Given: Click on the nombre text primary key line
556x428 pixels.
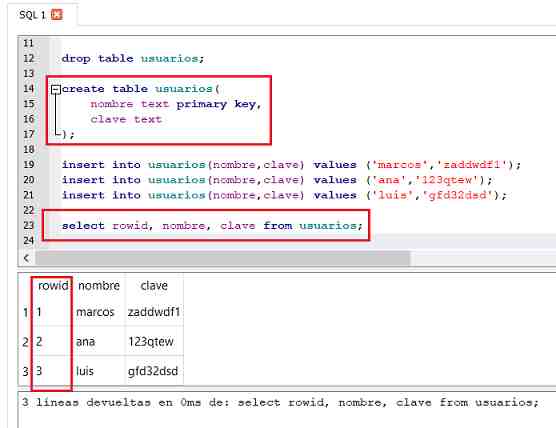Looking at the screenshot, I should 176,104.
